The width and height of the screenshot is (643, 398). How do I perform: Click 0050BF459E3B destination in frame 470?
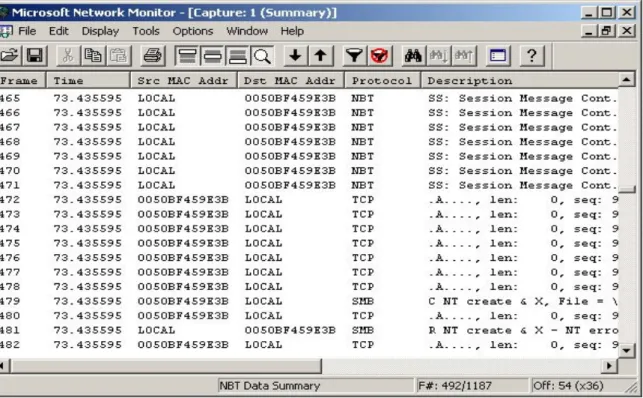(290, 171)
